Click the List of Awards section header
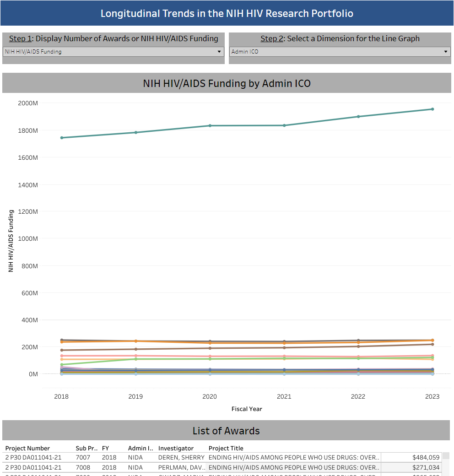 coord(226,431)
